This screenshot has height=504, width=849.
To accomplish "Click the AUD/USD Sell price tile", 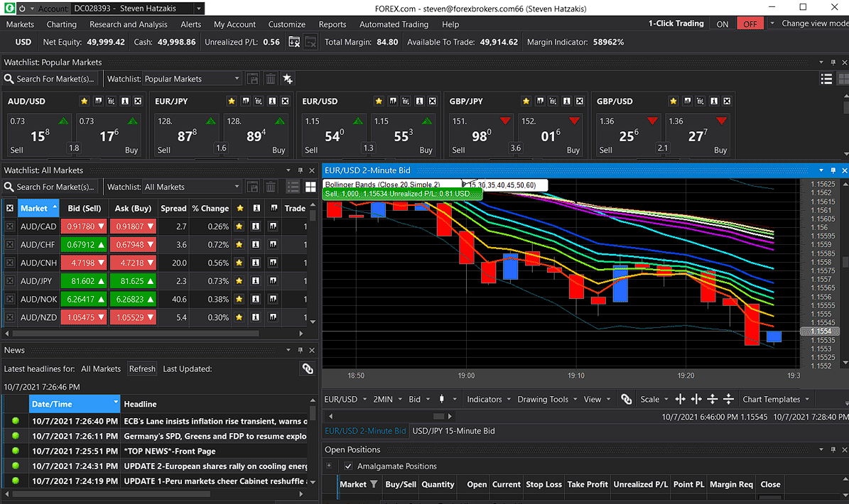I will point(38,135).
